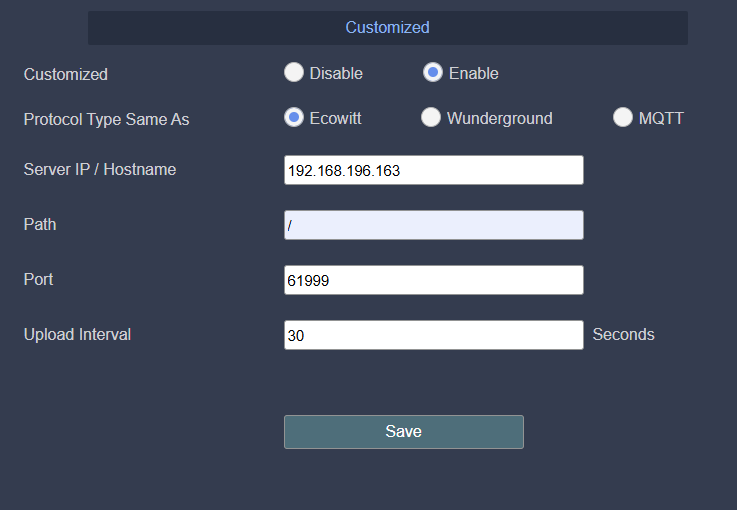This screenshot has height=510, width=737.
Task: Click the Server IP / Hostname input field
Action: (433, 170)
